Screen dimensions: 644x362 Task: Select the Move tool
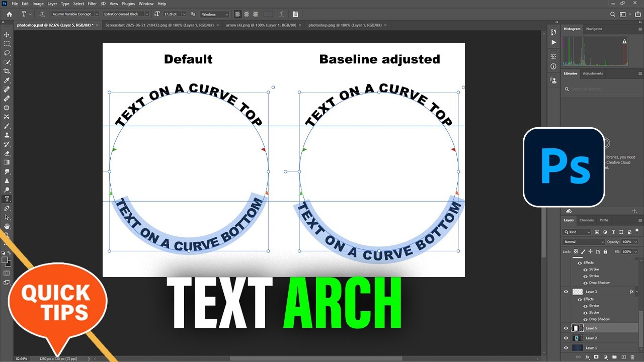pyautogui.click(x=7, y=35)
